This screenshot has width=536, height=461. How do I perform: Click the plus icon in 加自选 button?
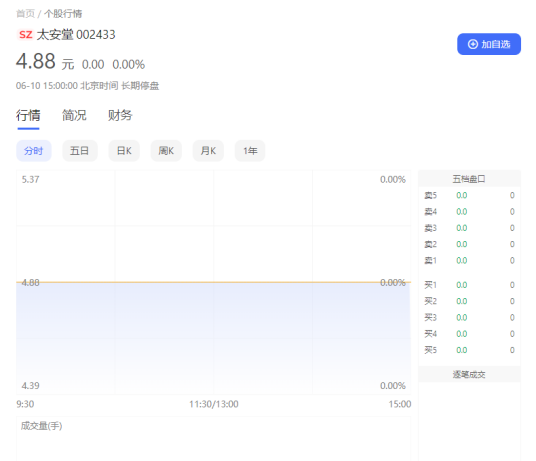(472, 44)
